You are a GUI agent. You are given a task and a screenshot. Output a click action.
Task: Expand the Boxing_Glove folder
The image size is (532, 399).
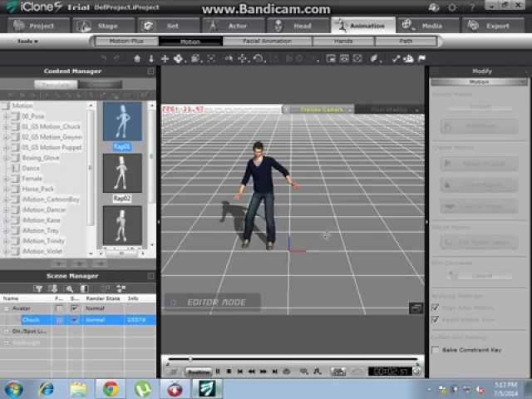(6, 158)
